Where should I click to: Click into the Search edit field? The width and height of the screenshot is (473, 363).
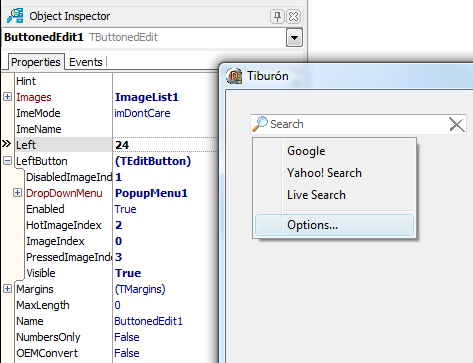tap(358, 124)
